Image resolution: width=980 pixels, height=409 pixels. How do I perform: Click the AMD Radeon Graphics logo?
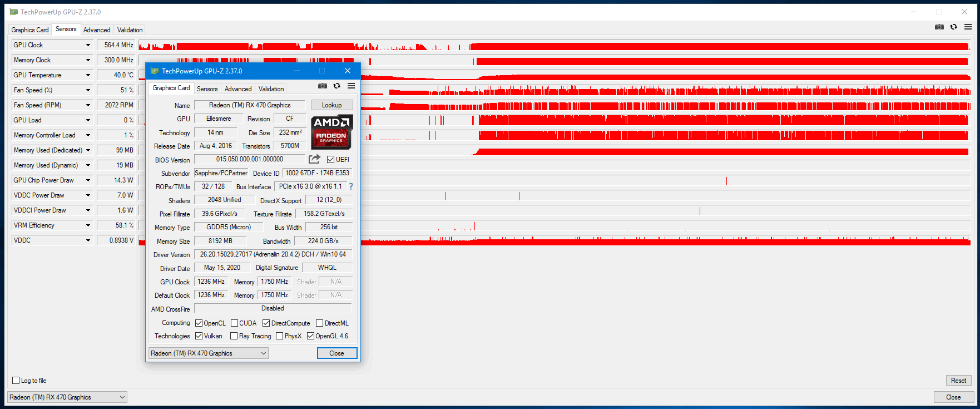(x=331, y=132)
